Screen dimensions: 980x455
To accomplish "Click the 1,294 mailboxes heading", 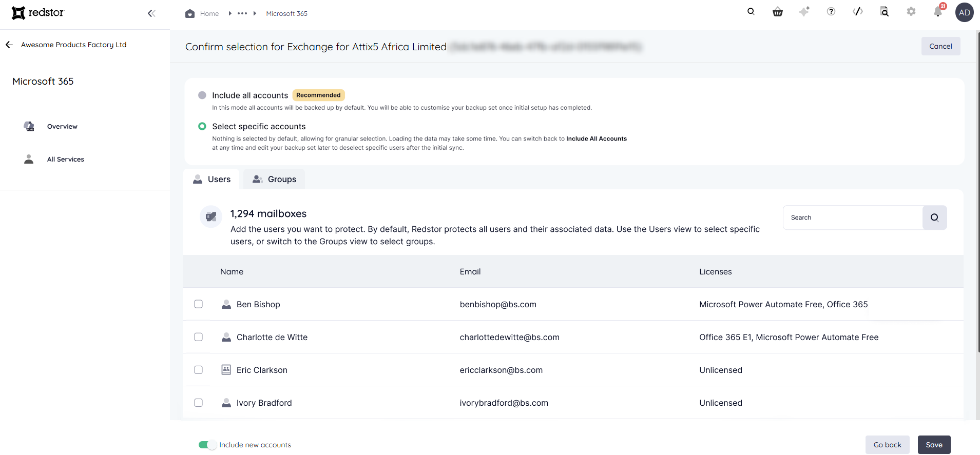I will (x=268, y=214).
